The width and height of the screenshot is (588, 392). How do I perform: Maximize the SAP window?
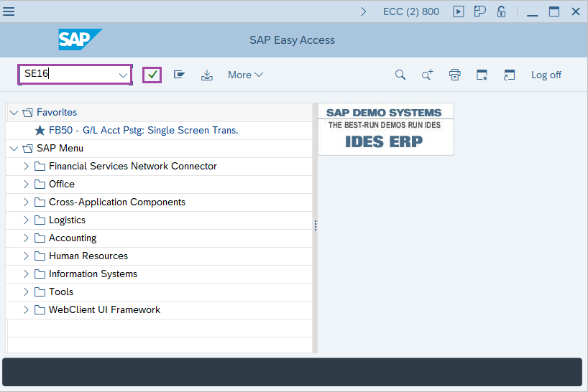pos(554,11)
